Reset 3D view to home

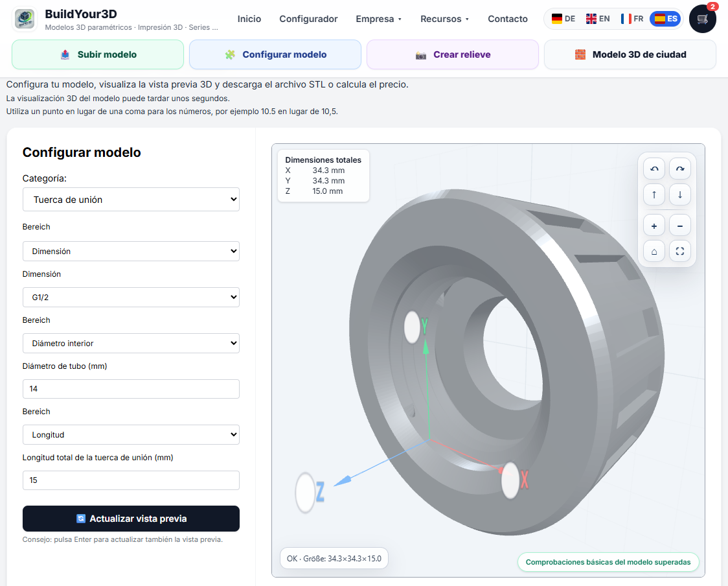(654, 252)
